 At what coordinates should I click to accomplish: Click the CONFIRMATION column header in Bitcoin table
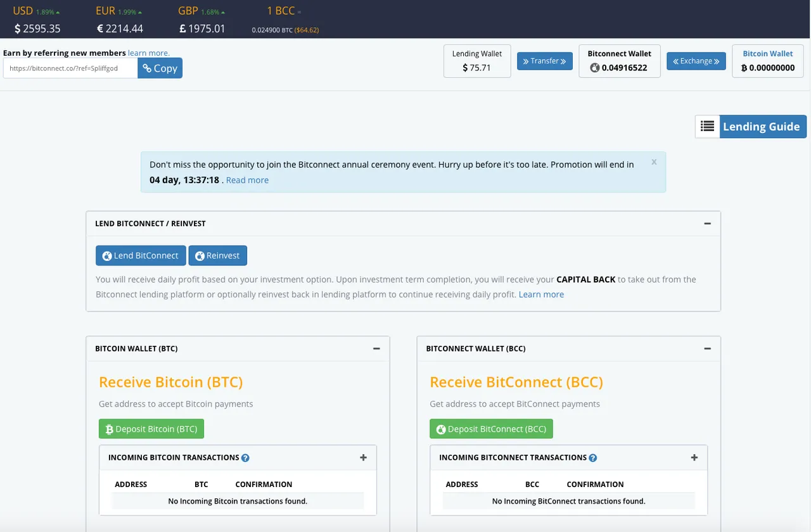[x=264, y=484]
